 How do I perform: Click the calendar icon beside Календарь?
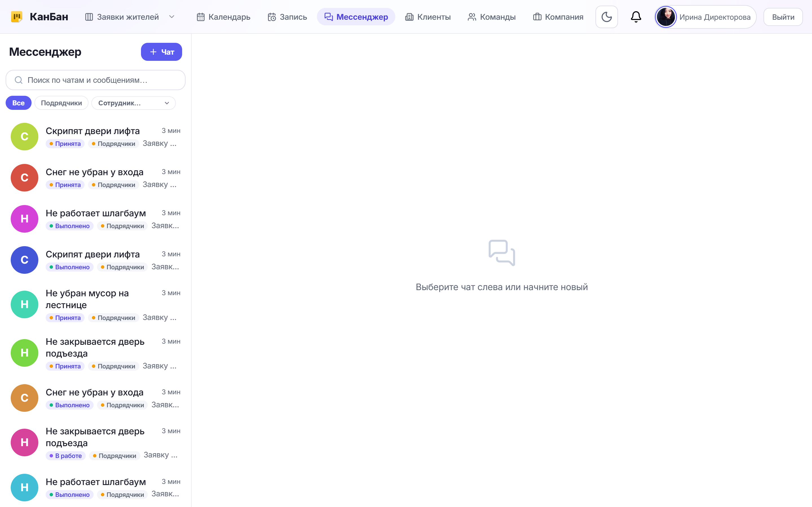[201, 17]
